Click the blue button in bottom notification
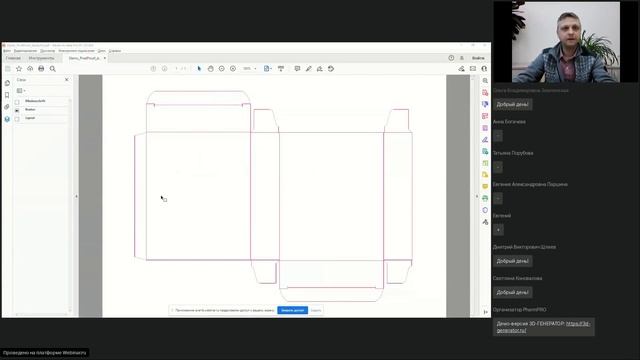640x360 pixels. click(293, 311)
